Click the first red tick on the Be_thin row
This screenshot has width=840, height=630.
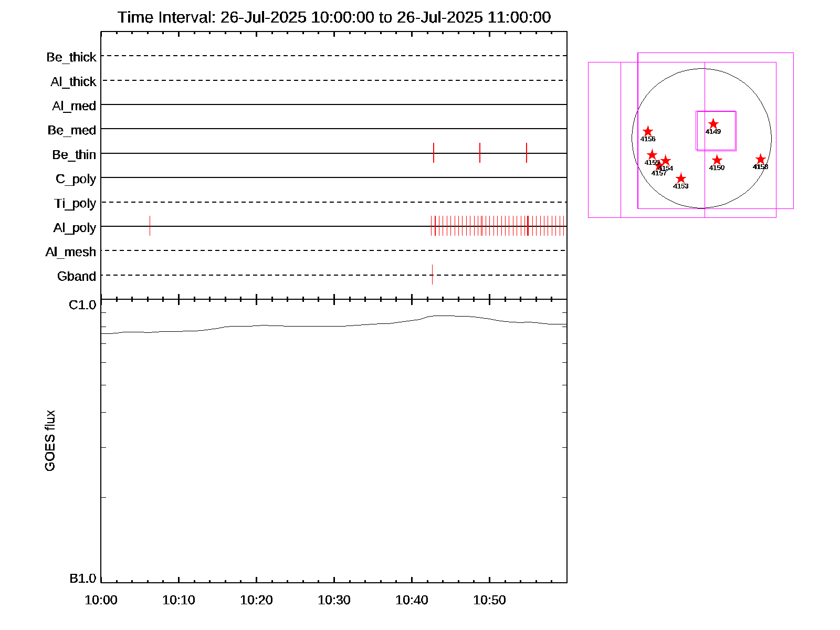tap(434, 153)
